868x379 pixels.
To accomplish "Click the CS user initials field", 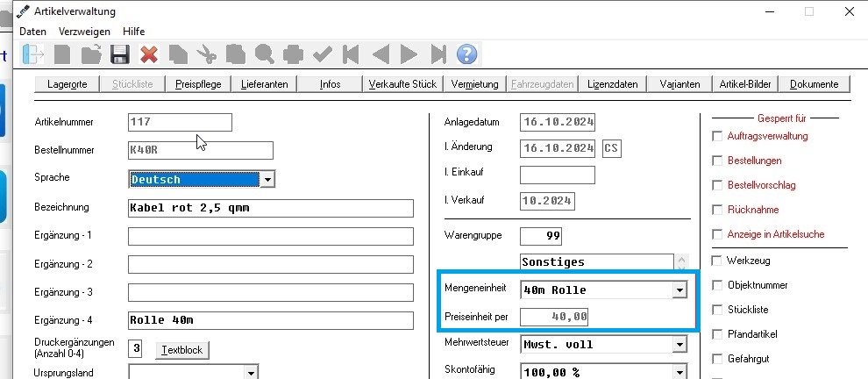I will (x=612, y=148).
